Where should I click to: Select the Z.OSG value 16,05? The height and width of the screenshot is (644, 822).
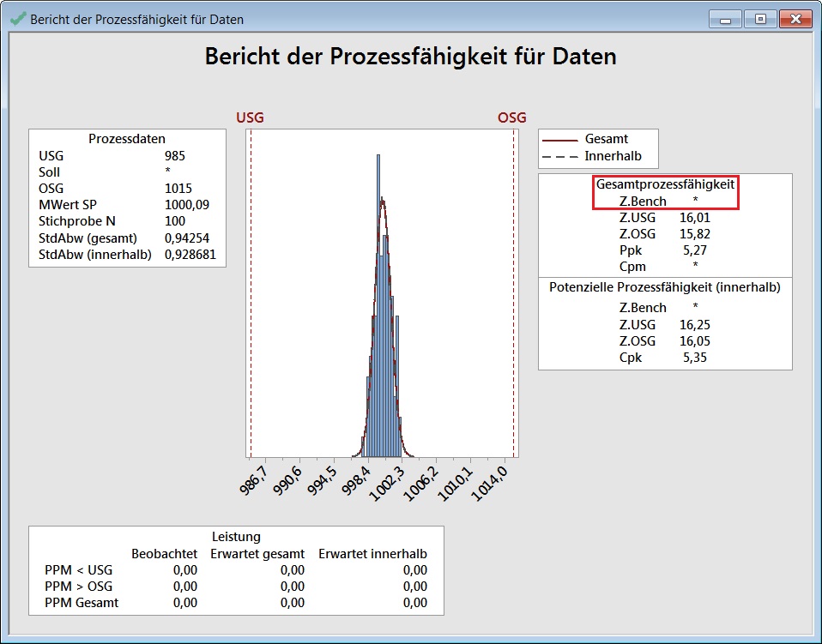coord(695,341)
